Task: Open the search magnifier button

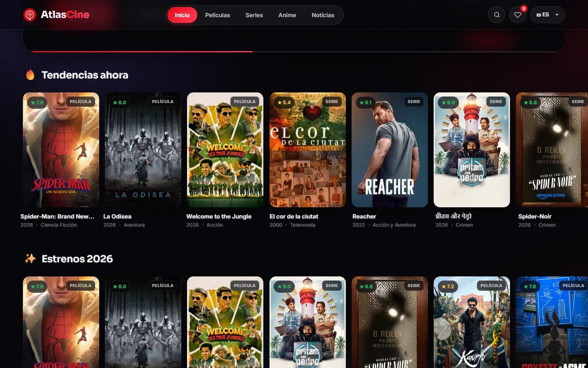Action: (497, 15)
